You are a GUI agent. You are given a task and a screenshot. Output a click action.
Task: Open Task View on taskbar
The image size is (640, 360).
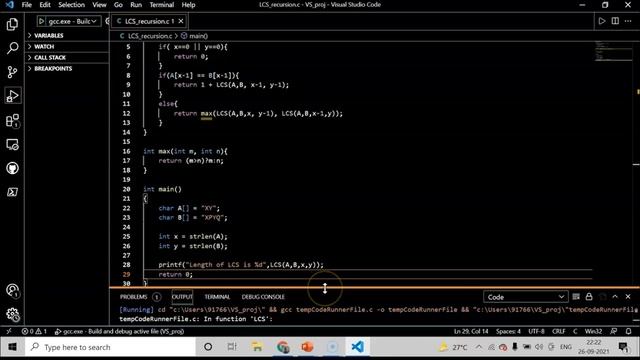click(232, 347)
